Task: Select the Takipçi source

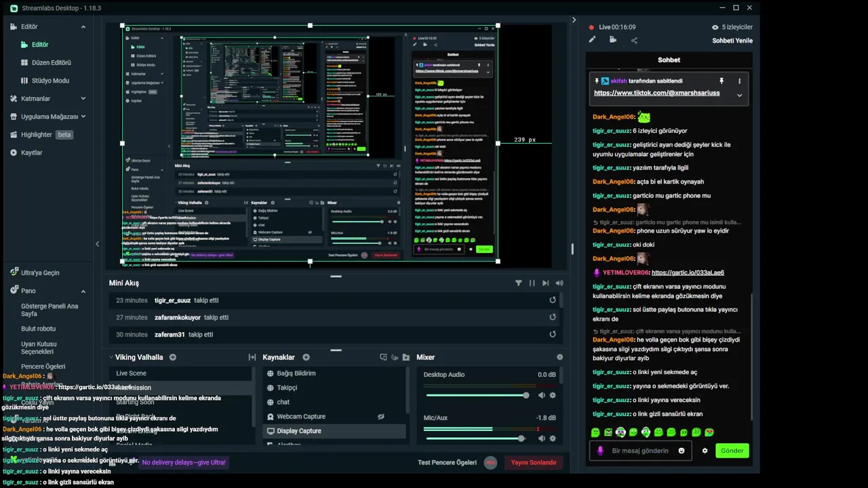Action: tap(334, 388)
